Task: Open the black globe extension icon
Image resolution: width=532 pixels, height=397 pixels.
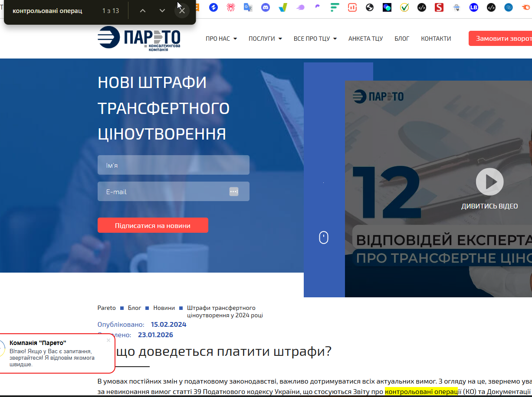Action: (370, 7)
